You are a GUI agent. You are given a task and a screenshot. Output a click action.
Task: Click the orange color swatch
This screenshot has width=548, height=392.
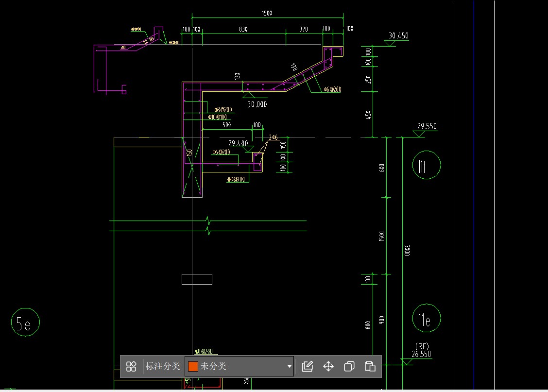click(x=193, y=366)
